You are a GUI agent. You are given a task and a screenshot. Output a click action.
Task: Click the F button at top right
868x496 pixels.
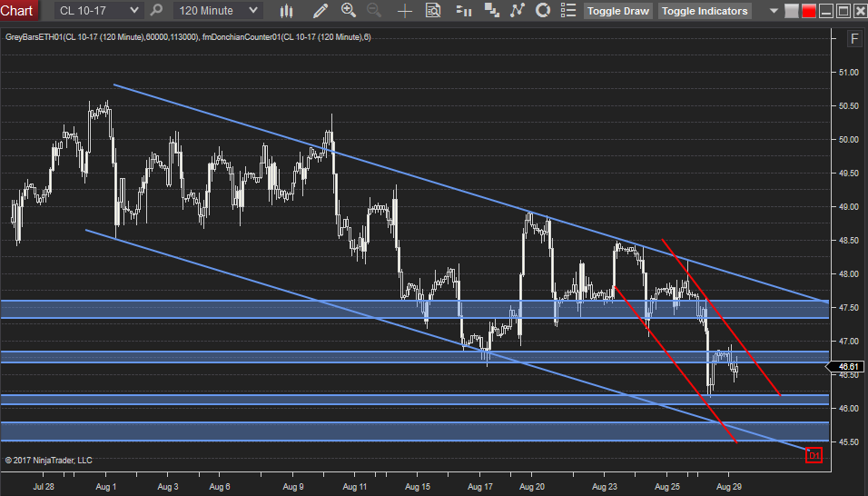coord(854,39)
